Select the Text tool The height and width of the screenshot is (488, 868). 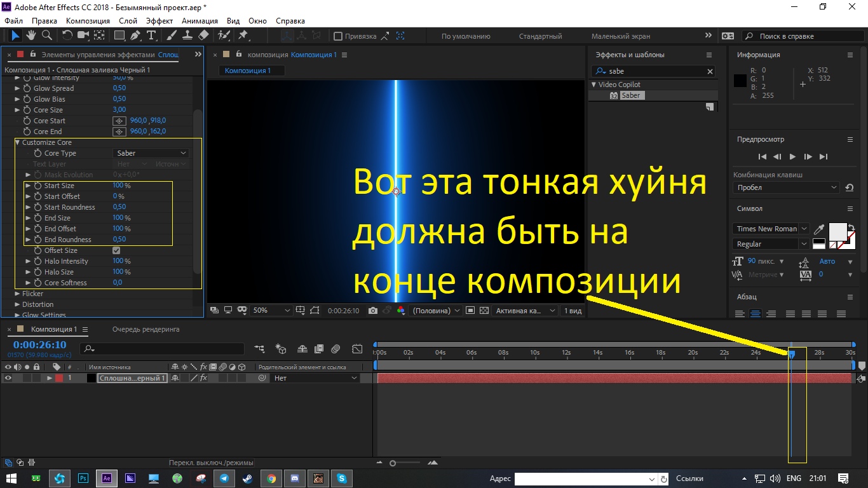point(151,35)
